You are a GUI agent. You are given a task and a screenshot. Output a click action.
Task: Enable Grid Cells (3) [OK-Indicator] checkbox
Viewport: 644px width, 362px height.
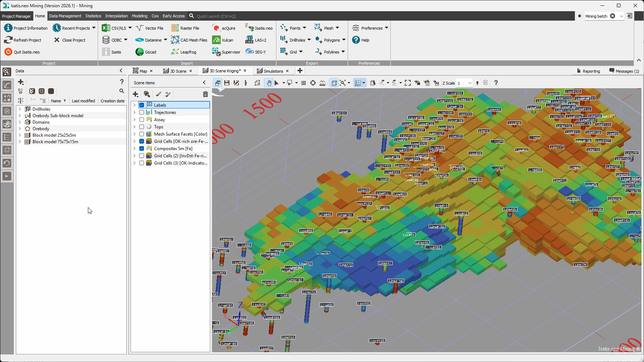click(x=142, y=163)
